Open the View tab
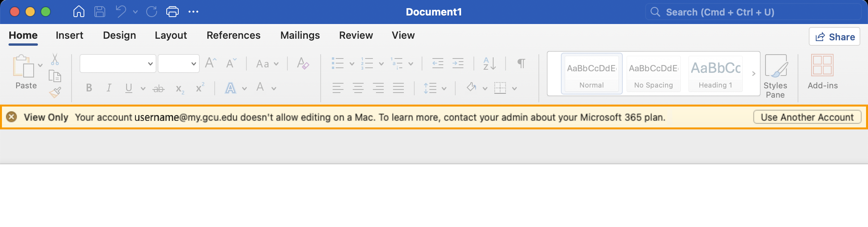Image resolution: width=868 pixels, height=227 pixels. [403, 35]
